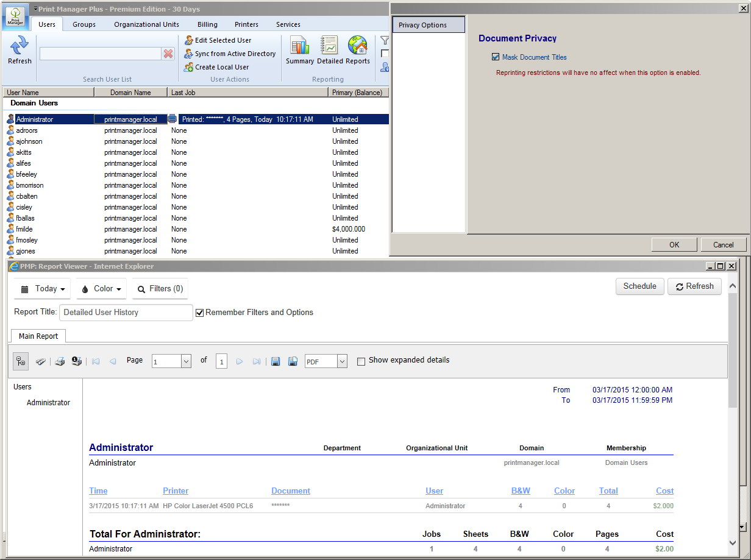Viewport: 751px width, 560px height.
Task: Open the Color filter dropdown
Action: [102, 289]
